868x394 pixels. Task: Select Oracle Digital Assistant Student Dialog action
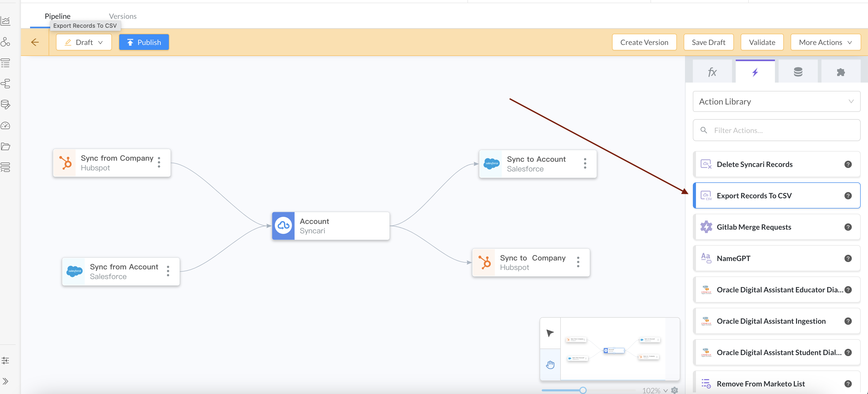tap(776, 352)
